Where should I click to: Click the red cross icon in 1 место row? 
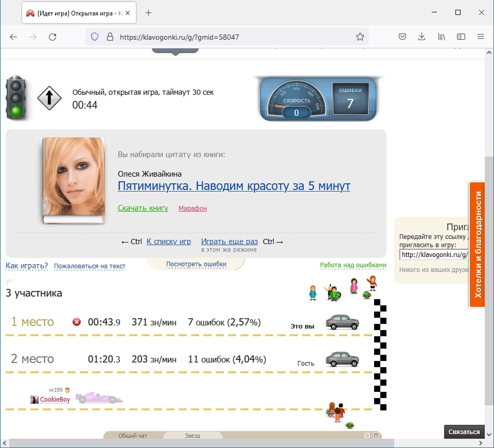click(77, 322)
